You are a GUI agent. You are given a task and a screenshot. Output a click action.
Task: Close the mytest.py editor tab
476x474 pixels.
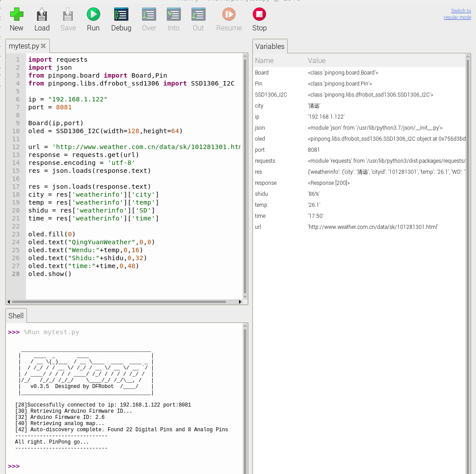(x=43, y=46)
